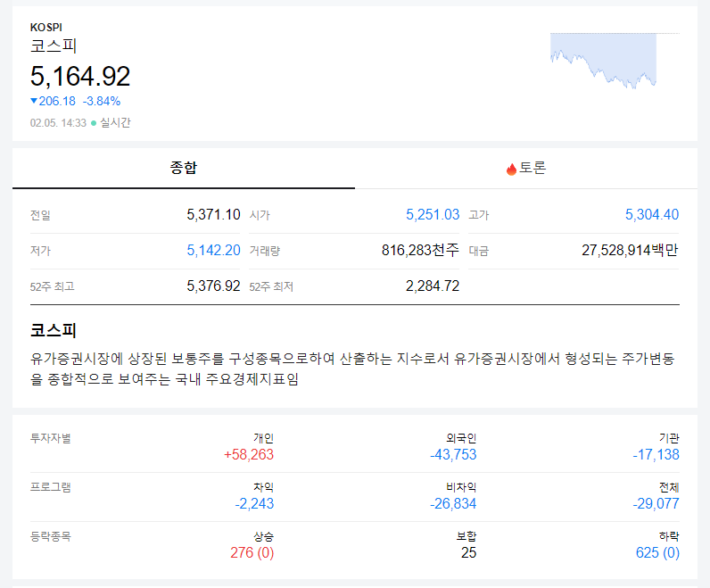This screenshot has width=710, height=588.
Task: Click the 대금 value 27,528,914백만
Action: coord(631,250)
